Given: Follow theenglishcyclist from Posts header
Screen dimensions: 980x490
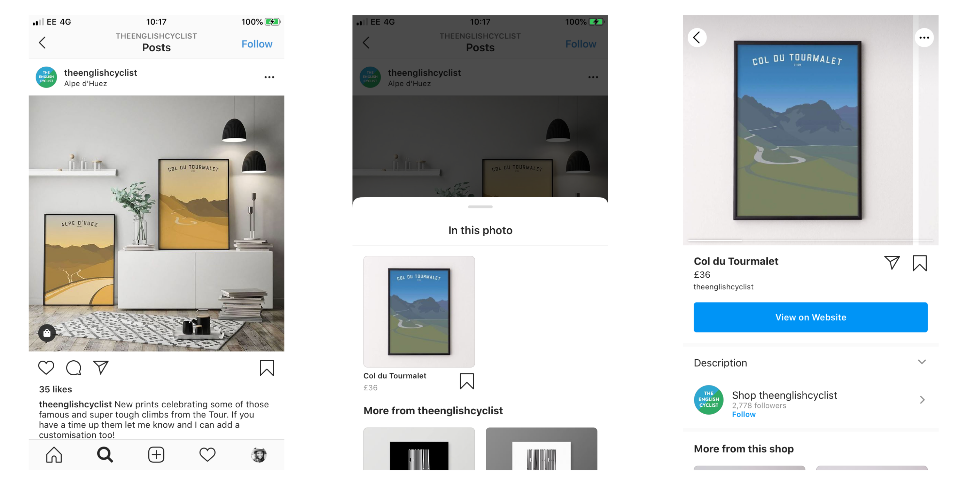Looking at the screenshot, I should (x=257, y=44).
